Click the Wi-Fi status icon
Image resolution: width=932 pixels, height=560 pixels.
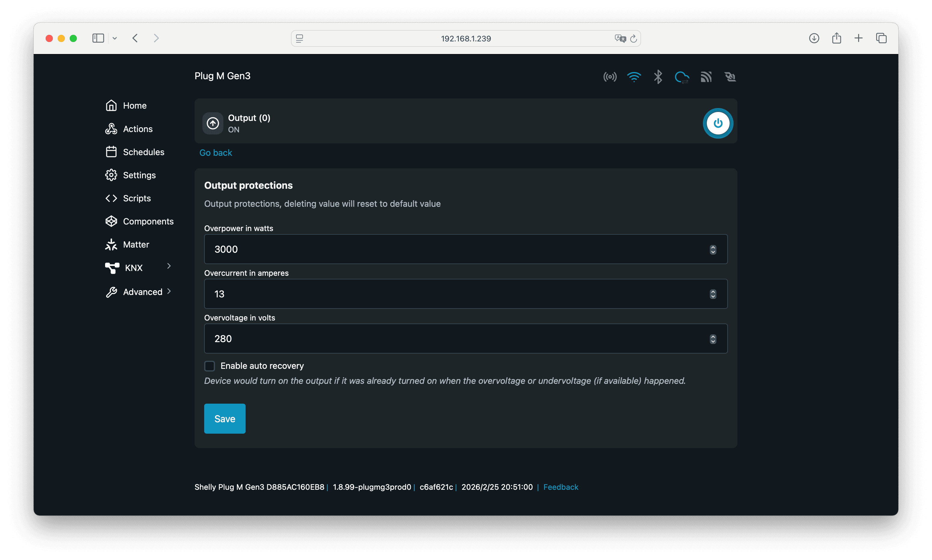click(x=634, y=77)
